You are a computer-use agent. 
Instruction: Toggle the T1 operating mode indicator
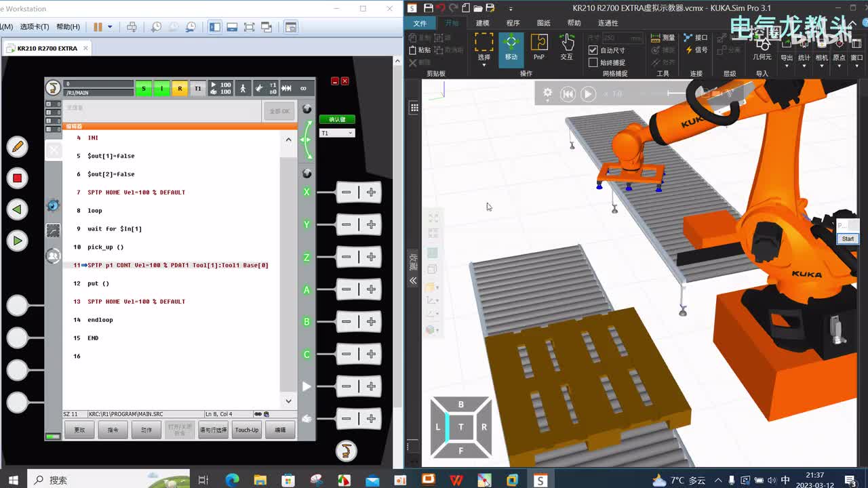pos(198,88)
